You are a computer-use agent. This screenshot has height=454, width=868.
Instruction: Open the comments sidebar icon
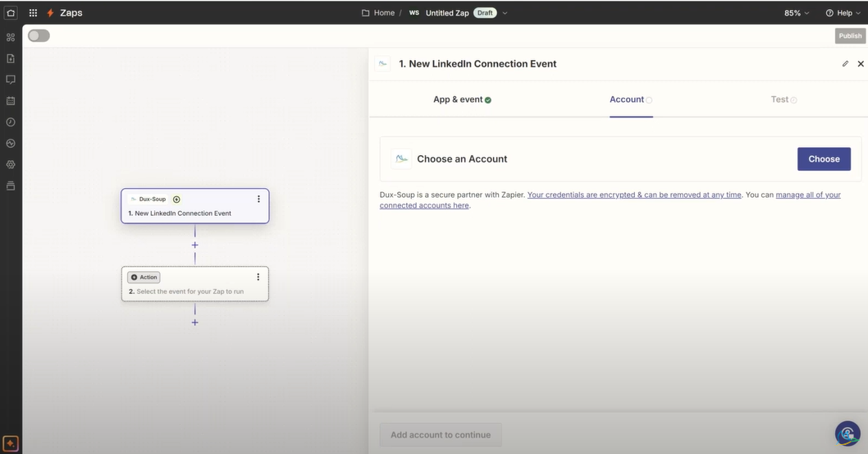[x=11, y=80]
